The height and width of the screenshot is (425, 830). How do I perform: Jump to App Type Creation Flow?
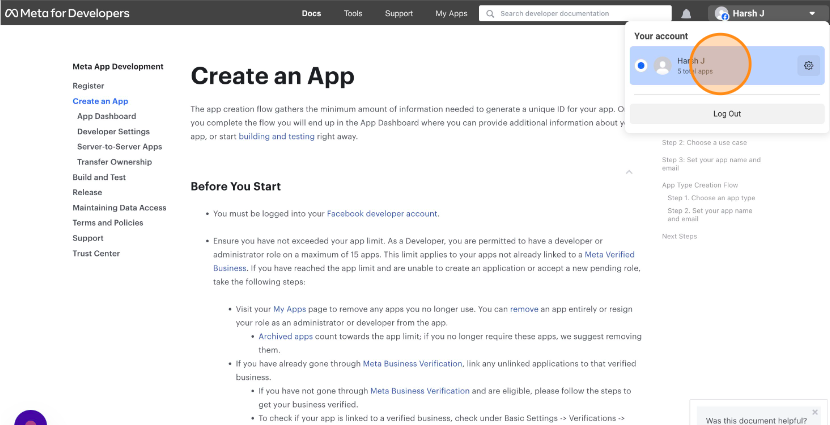click(x=700, y=185)
